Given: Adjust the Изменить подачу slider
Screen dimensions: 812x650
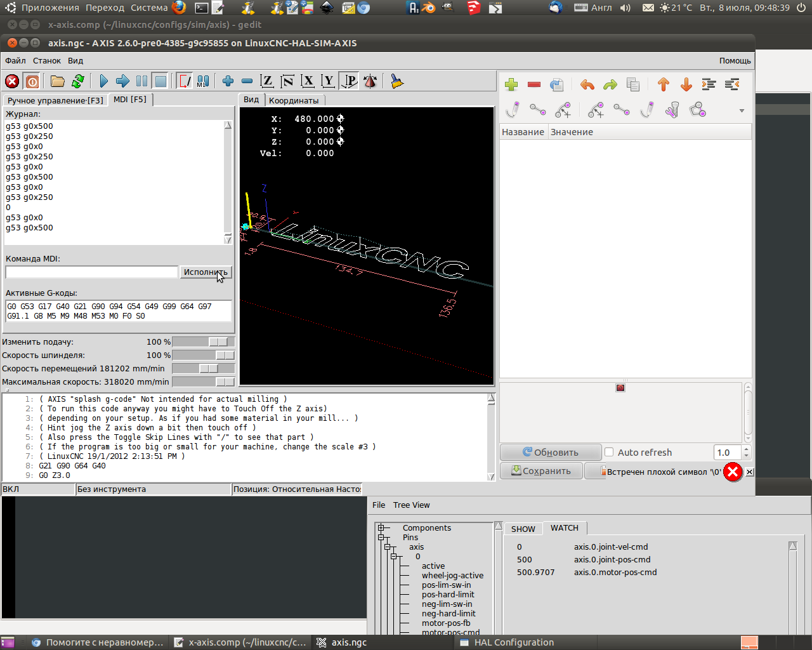Looking at the screenshot, I should (x=218, y=342).
